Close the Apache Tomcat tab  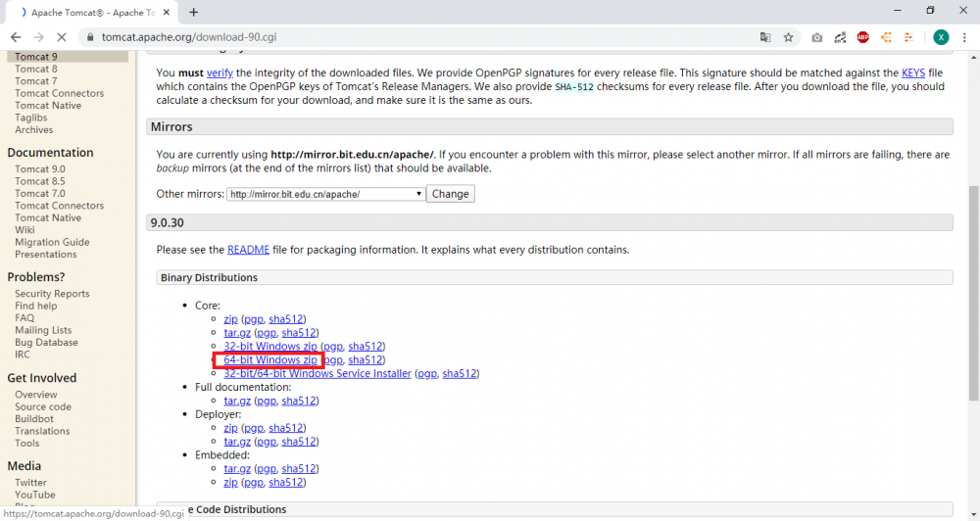(x=167, y=12)
